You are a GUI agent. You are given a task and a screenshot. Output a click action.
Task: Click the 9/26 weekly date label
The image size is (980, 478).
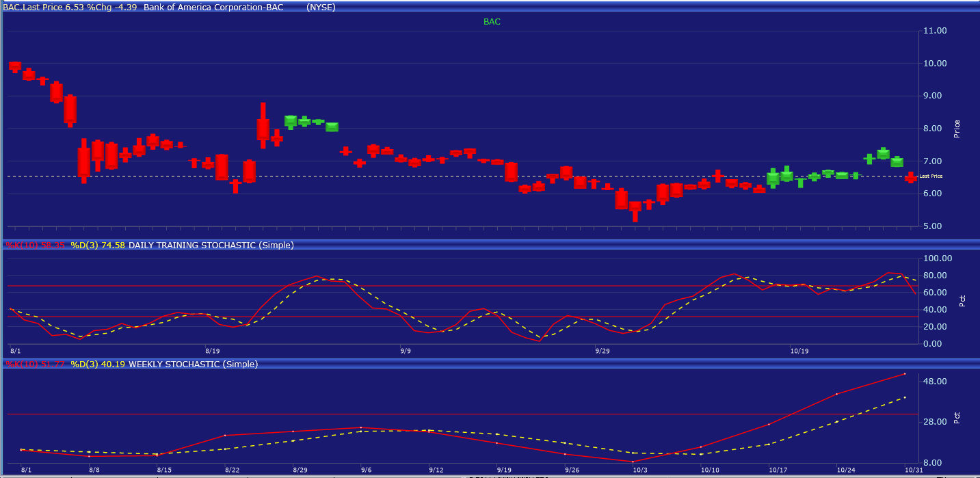click(572, 470)
